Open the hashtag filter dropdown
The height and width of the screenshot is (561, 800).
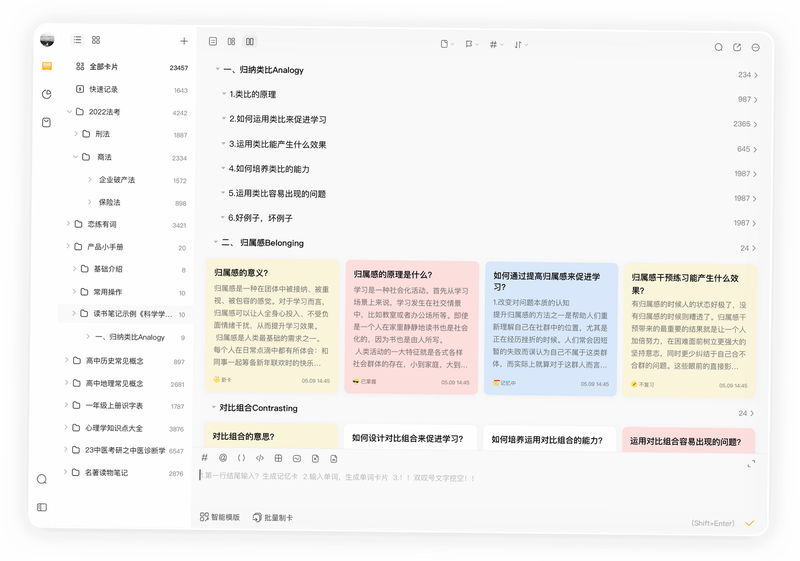point(496,45)
